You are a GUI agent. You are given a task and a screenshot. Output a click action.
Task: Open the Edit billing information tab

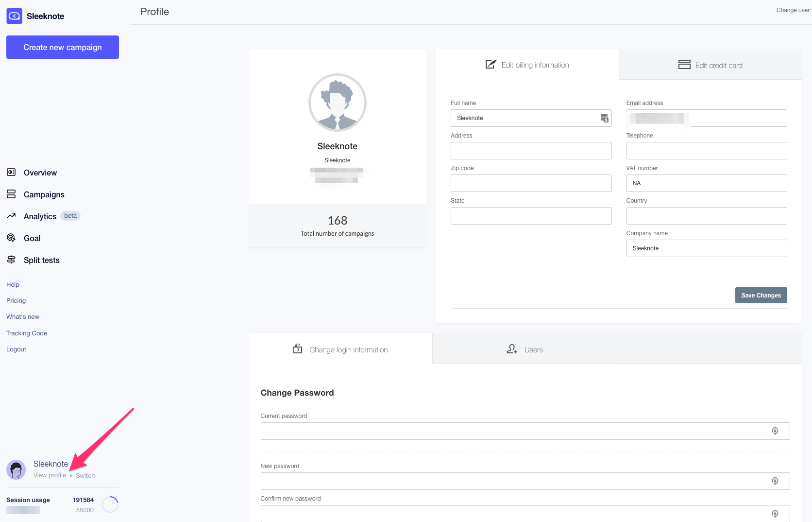(527, 64)
